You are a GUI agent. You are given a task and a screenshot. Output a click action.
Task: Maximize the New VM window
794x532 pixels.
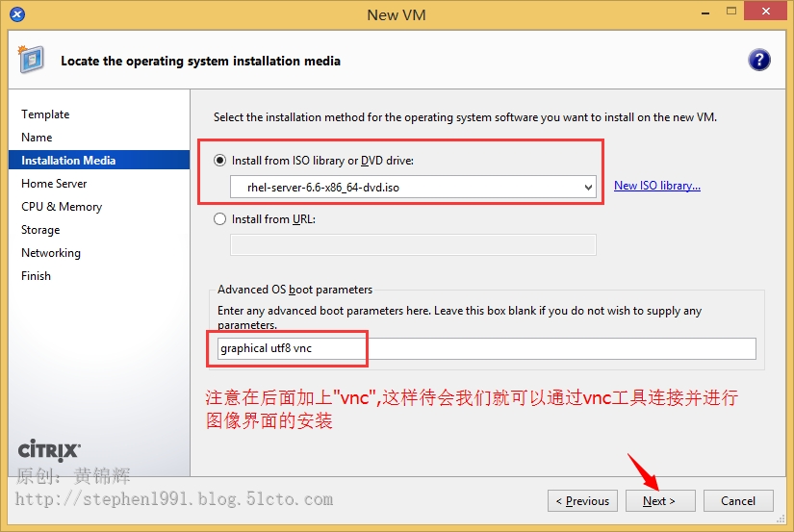[x=730, y=12]
